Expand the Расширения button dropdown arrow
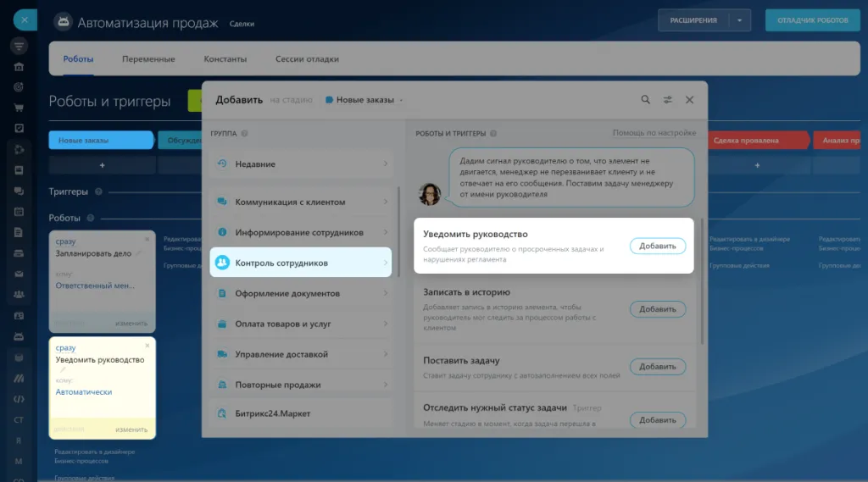868x482 pixels. click(x=738, y=20)
